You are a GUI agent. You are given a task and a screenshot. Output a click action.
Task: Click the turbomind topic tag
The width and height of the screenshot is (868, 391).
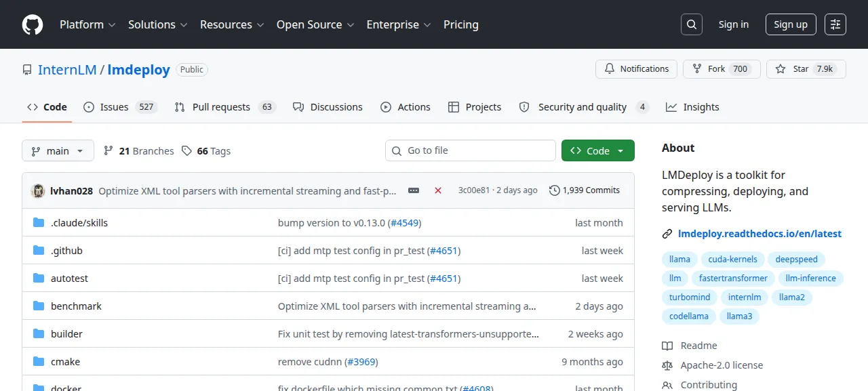tap(690, 297)
